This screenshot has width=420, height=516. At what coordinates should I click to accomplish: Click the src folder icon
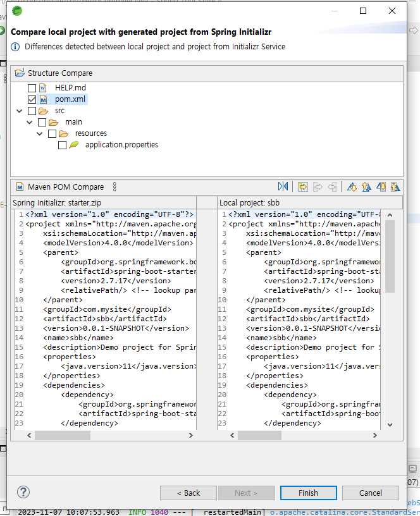click(x=43, y=111)
